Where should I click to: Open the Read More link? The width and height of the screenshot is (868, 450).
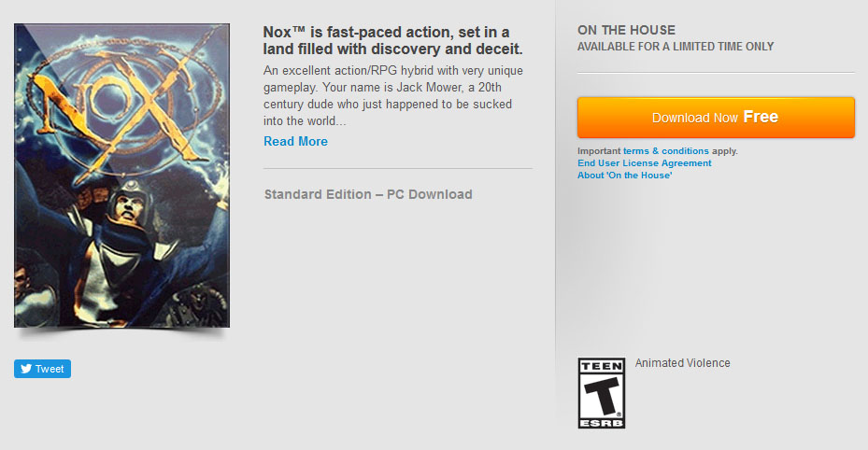click(x=295, y=141)
